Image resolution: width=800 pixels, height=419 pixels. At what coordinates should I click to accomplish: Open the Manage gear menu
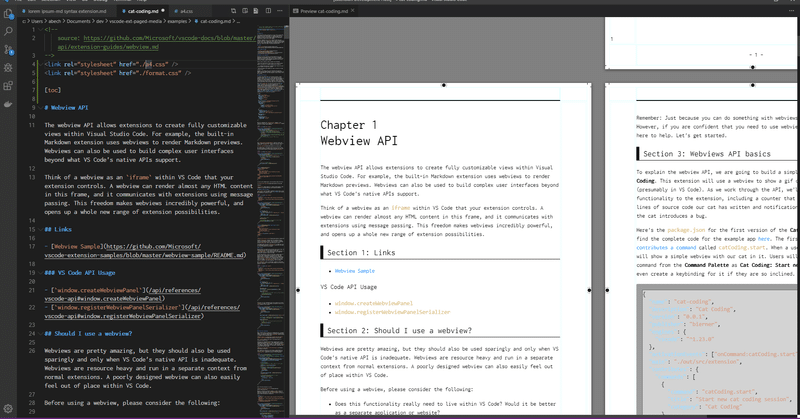[8, 408]
